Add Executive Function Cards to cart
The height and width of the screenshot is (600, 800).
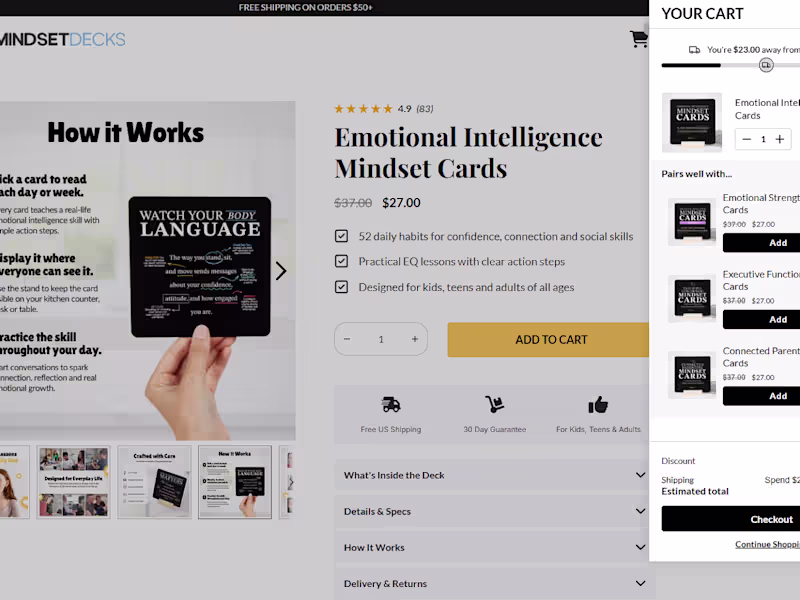[762, 319]
